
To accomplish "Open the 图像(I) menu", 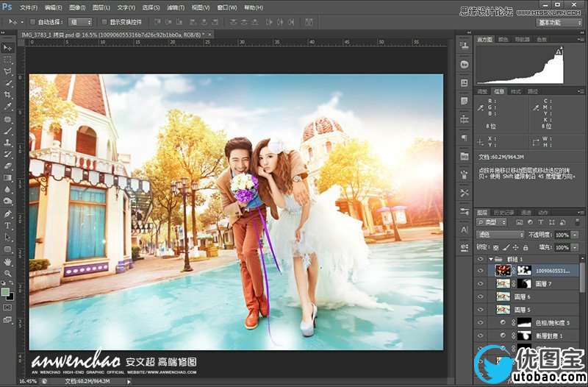I will pyautogui.click(x=77, y=7).
